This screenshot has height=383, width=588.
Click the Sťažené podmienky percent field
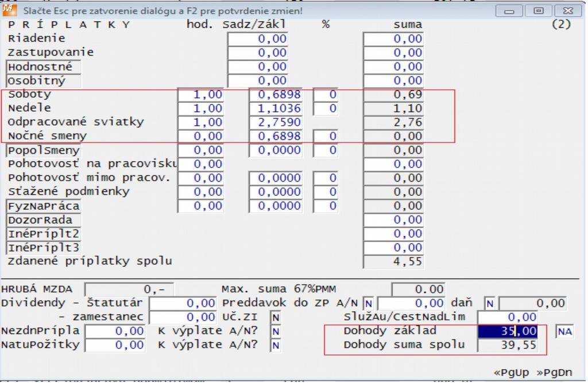click(326, 192)
